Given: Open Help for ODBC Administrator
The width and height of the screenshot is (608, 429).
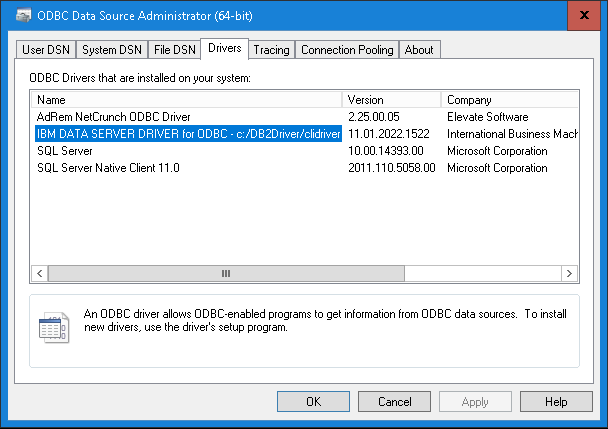Looking at the screenshot, I should point(556,401).
